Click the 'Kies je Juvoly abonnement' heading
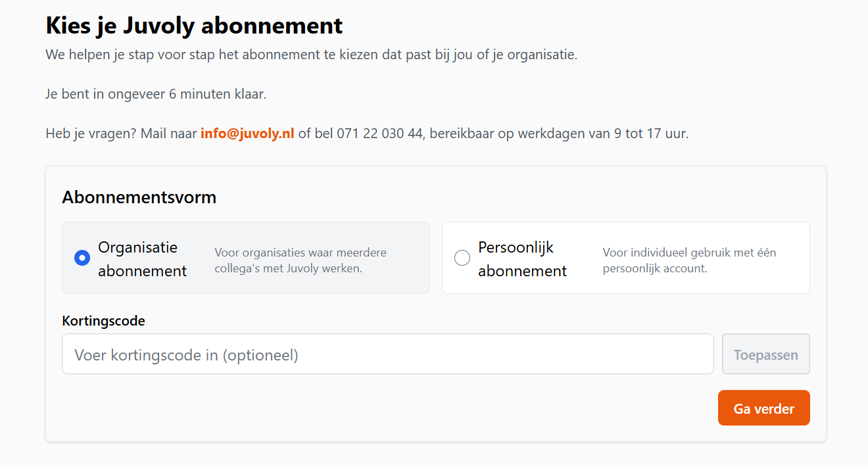The width and height of the screenshot is (868, 465). pyautogui.click(x=194, y=26)
